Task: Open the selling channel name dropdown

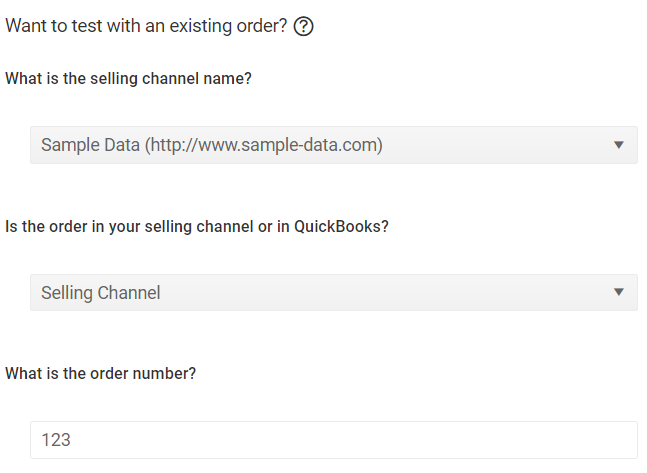Action: point(333,145)
